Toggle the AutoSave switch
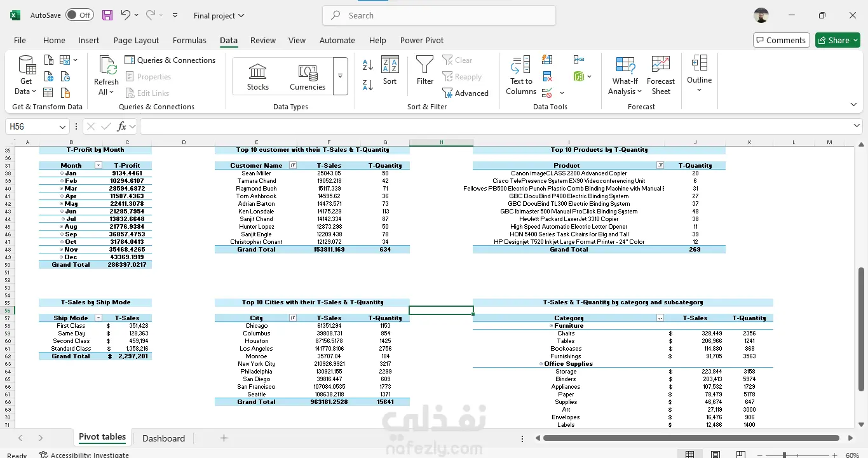 pyautogui.click(x=79, y=15)
